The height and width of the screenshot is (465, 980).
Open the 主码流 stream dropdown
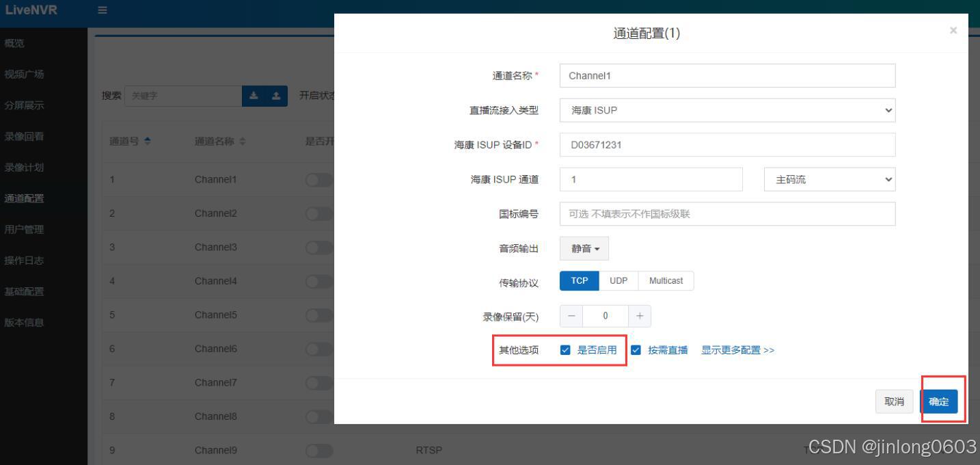tap(829, 179)
